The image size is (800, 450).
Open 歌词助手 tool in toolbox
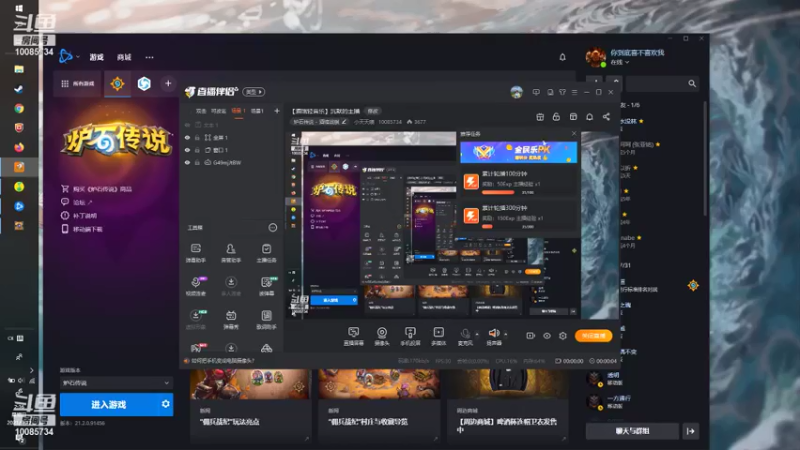[x=266, y=319]
